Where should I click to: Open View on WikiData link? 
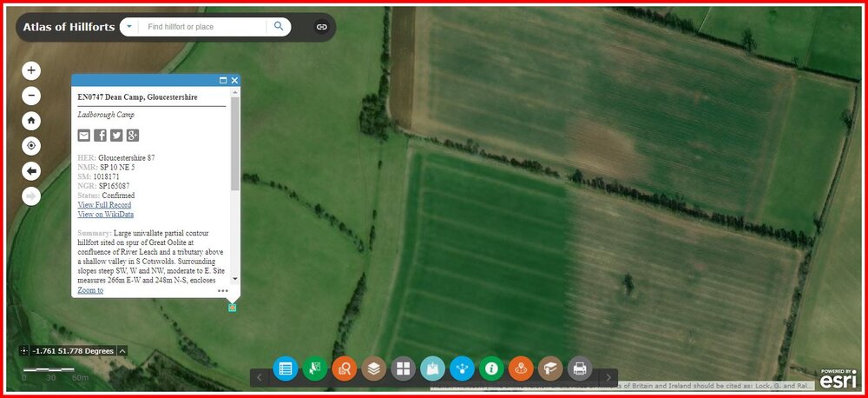point(106,215)
